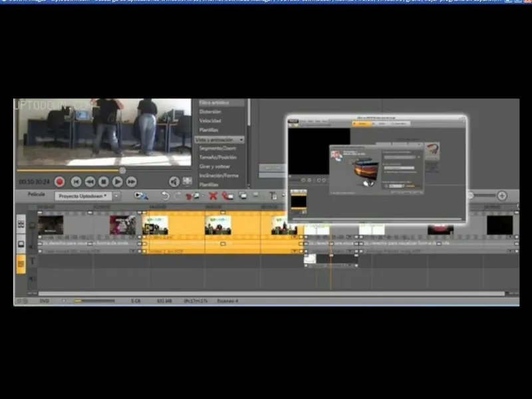Click the video search/preview toolbar icon
The width and height of the screenshot is (532, 399).
click(141, 196)
